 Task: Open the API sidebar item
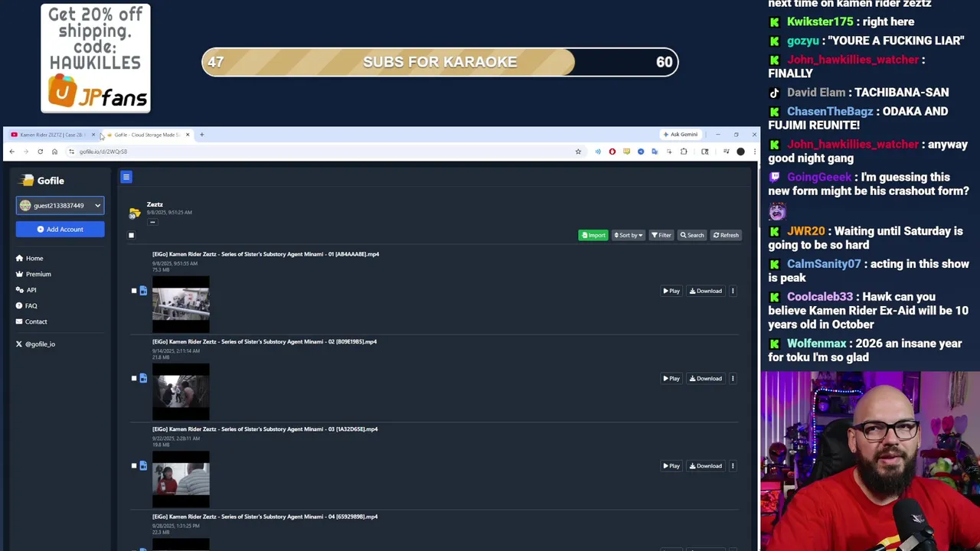click(26, 290)
